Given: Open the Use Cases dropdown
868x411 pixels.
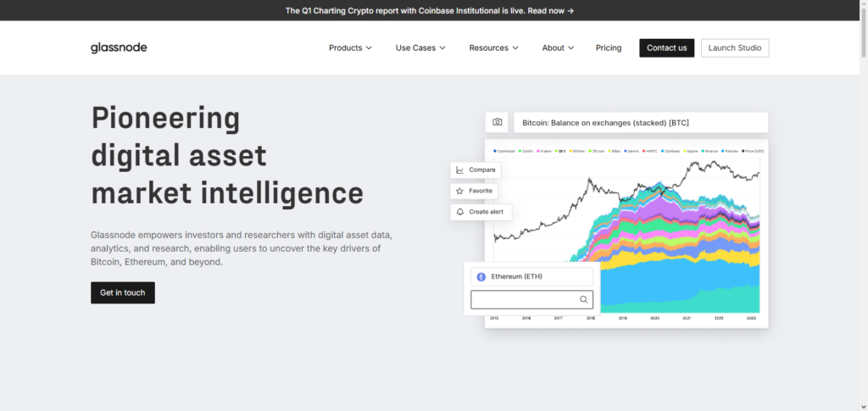Looking at the screenshot, I should coord(420,48).
